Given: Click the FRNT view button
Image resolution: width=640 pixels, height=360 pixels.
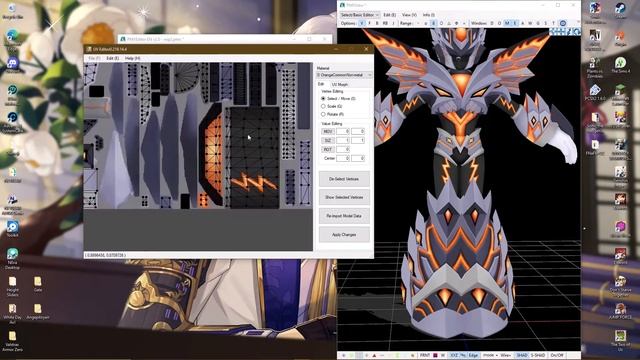Looking at the screenshot, I should tap(424, 356).
